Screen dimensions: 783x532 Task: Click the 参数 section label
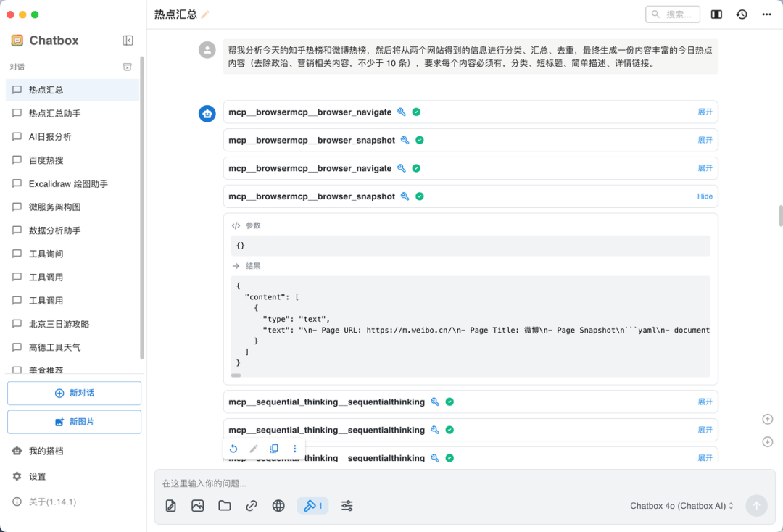click(x=253, y=225)
